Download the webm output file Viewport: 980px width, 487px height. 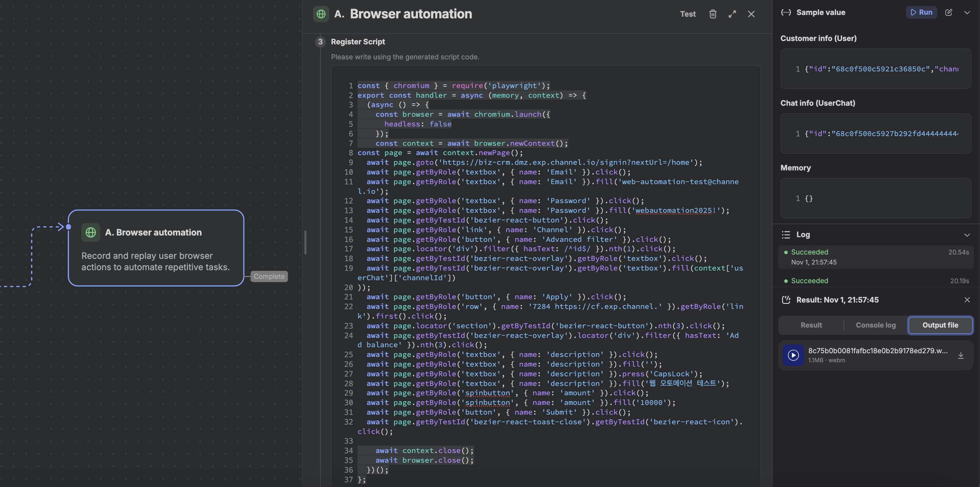tap(961, 355)
